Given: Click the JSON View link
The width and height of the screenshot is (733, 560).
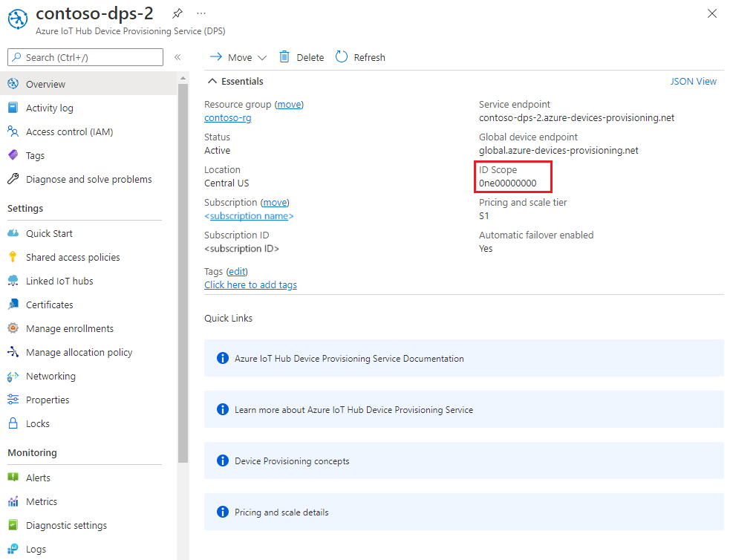Looking at the screenshot, I should (x=693, y=82).
